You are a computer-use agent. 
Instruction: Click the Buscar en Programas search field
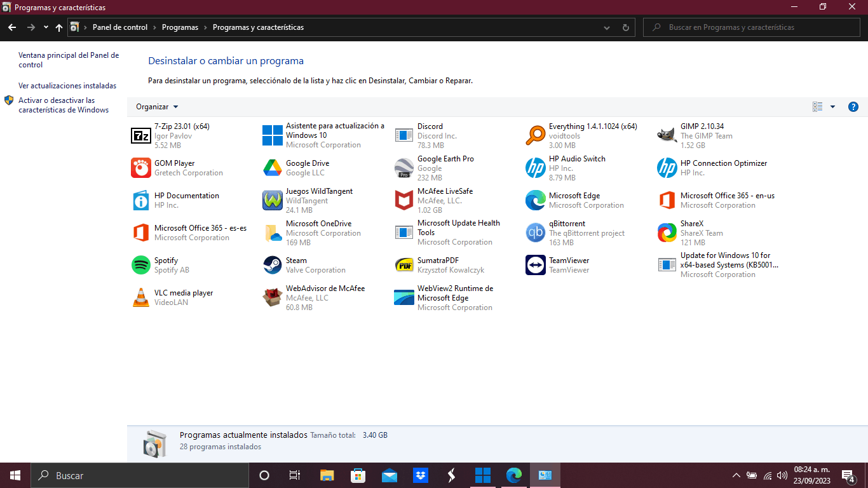click(x=751, y=27)
